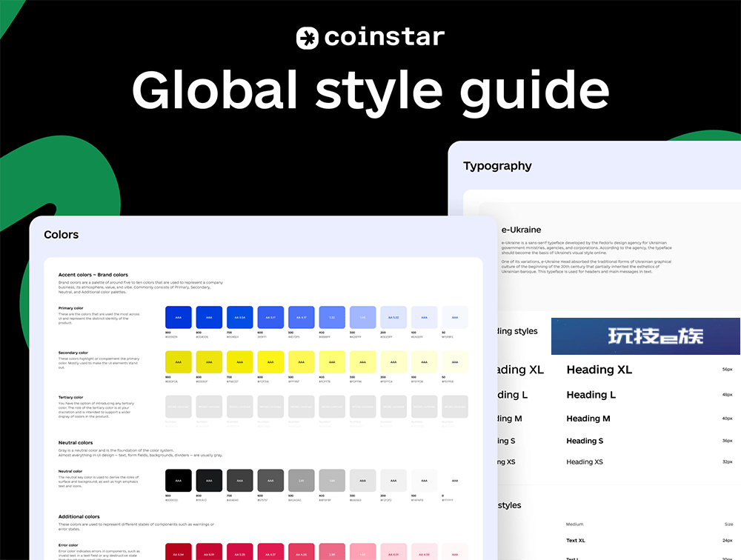Click the Text XL sample
Image resolution: width=741 pixels, height=560 pixels.
tap(576, 540)
